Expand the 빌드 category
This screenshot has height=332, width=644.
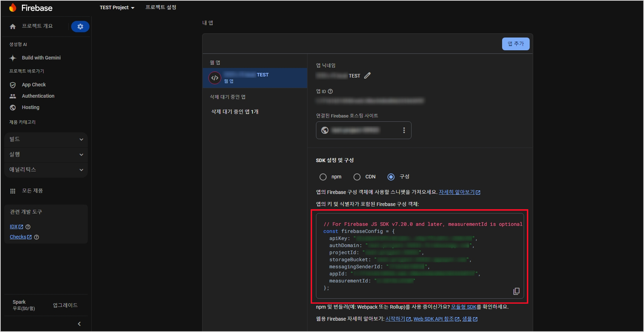46,139
